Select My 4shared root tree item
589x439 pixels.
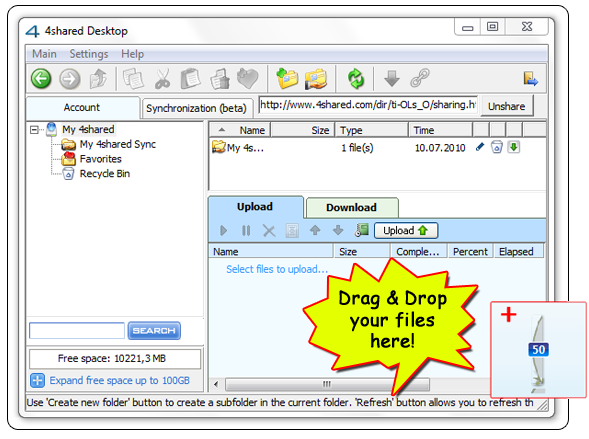pyautogui.click(x=88, y=130)
